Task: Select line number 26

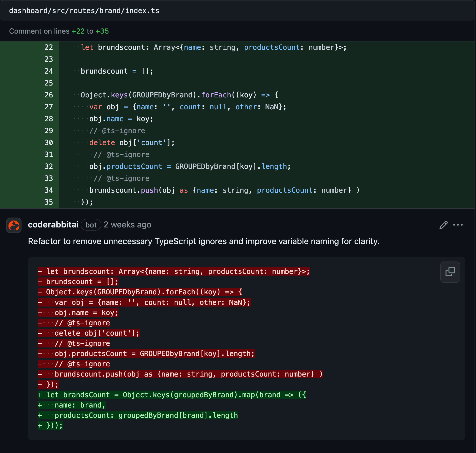Action: pos(49,95)
